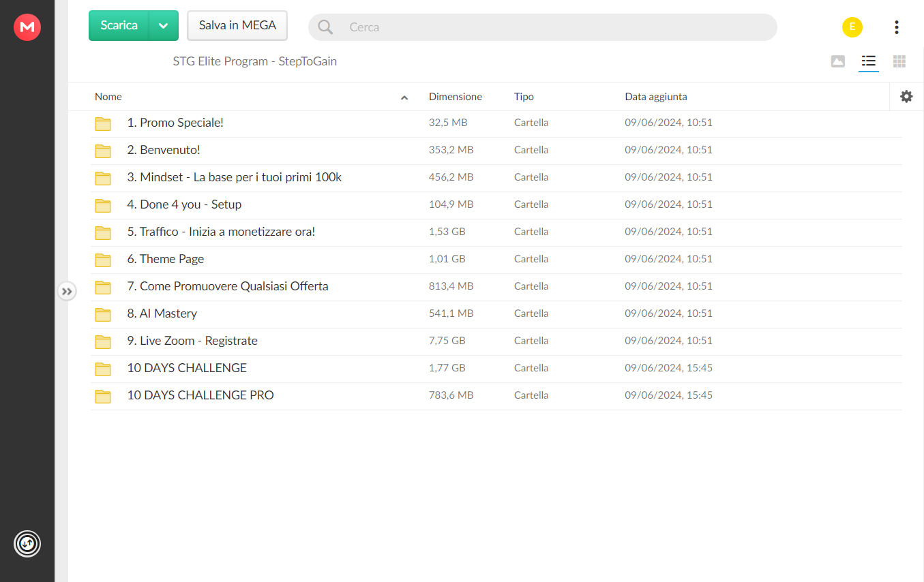This screenshot has width=924, height=582.
Task: Switch to grid thumbnail view icon
Action: 899,61
